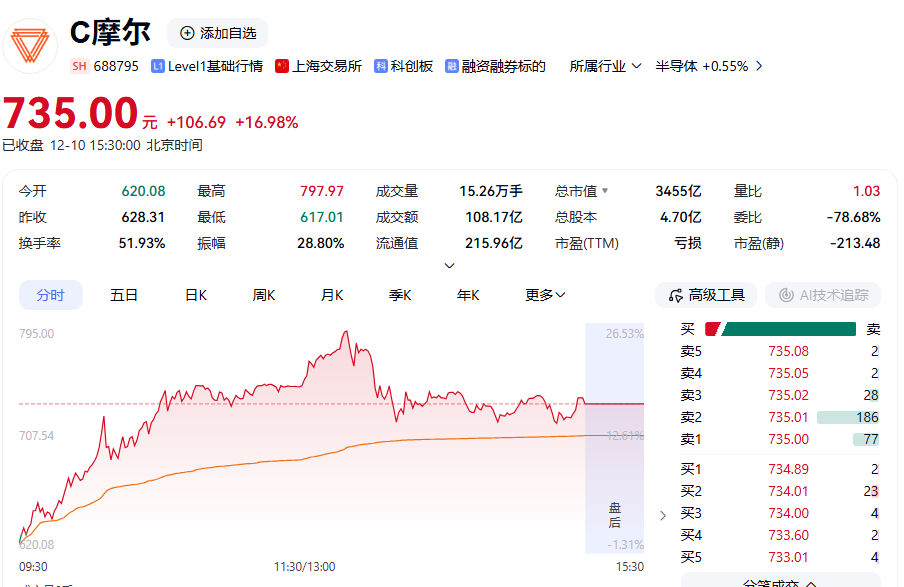This screenshot has height=587, width=904.
Task: Switch to the 季K chart tab
Action: click(x=400, y=295)
